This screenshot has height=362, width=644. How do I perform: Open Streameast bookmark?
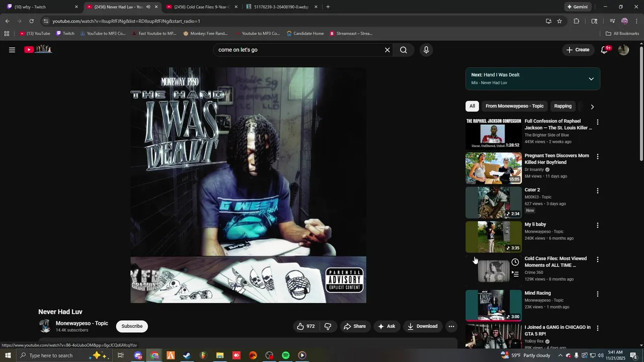(351, 34)
